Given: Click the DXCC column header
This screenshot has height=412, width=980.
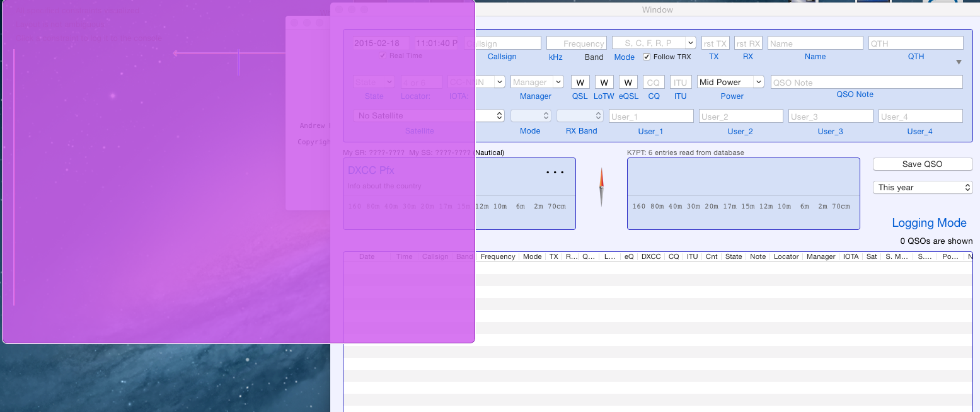Looking at the screenshot, I should tap(650, 256).
